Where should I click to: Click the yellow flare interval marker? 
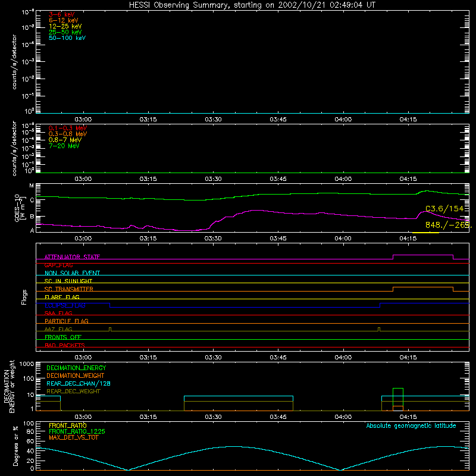click(425, 233)
